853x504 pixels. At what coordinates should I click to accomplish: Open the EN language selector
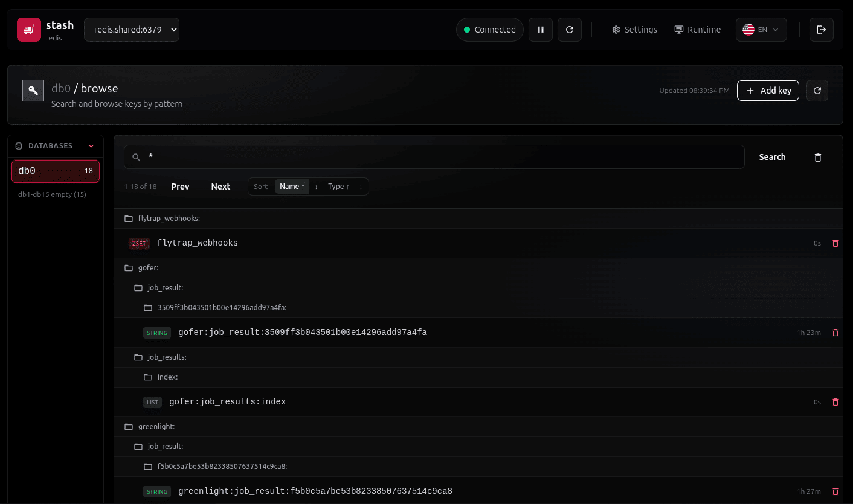pyautogui.click(x=761, y=30)
